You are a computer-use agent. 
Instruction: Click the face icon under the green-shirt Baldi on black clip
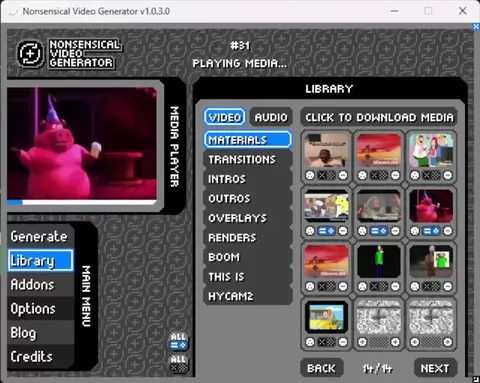pyautogui.click(x=362, y=286)
